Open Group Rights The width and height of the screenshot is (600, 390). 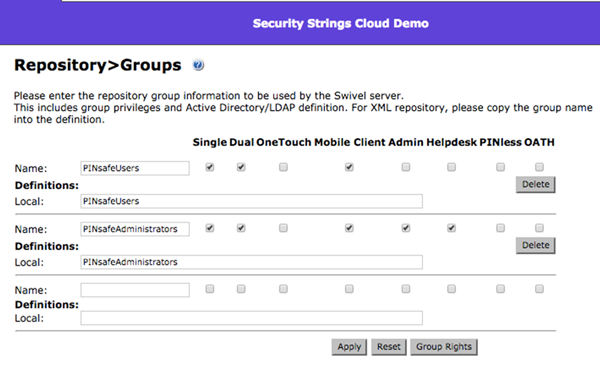[444, 347]
